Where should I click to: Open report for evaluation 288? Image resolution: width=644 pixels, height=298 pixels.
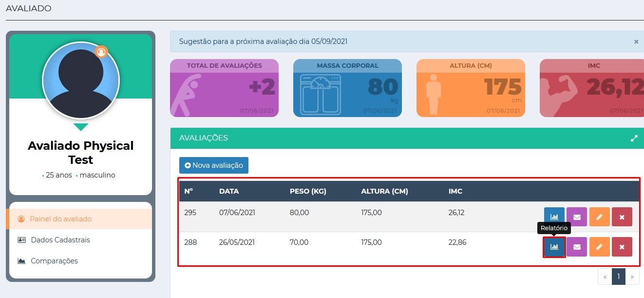[x=554, y=247]
